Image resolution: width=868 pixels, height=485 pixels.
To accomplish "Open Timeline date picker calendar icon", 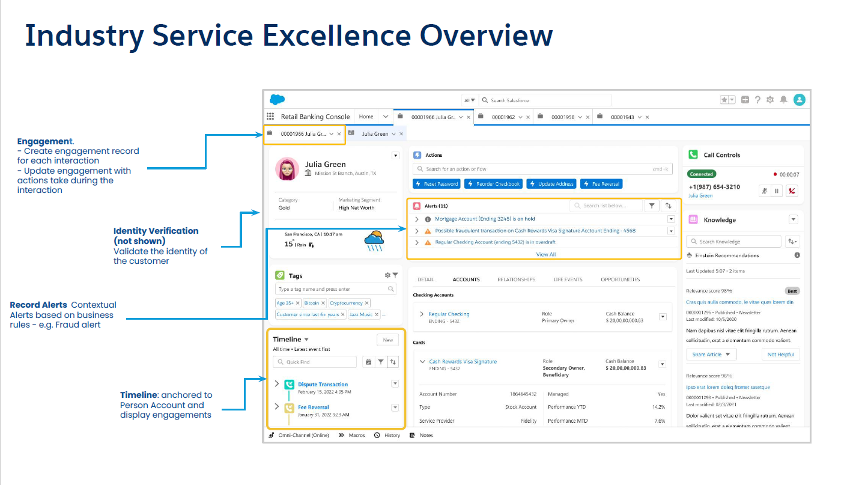I will pos(368,362).
